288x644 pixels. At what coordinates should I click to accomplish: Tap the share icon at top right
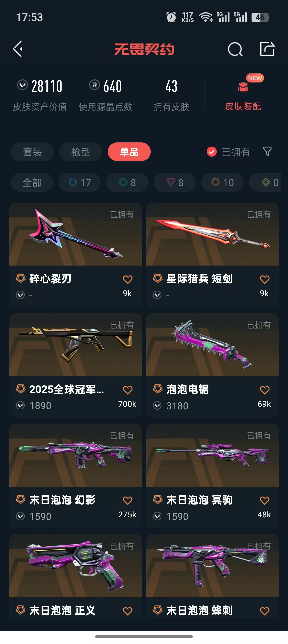click(x=267, y=49)
